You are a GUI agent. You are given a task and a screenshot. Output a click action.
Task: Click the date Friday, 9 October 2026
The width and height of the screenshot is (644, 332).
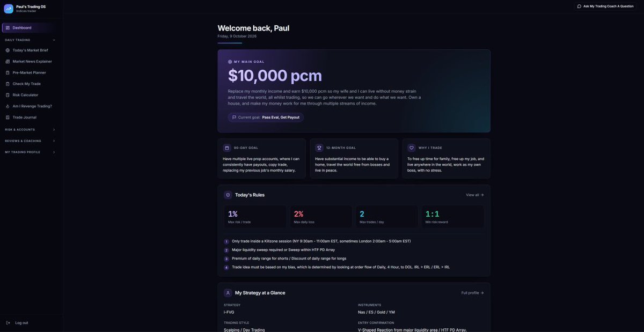237,36
